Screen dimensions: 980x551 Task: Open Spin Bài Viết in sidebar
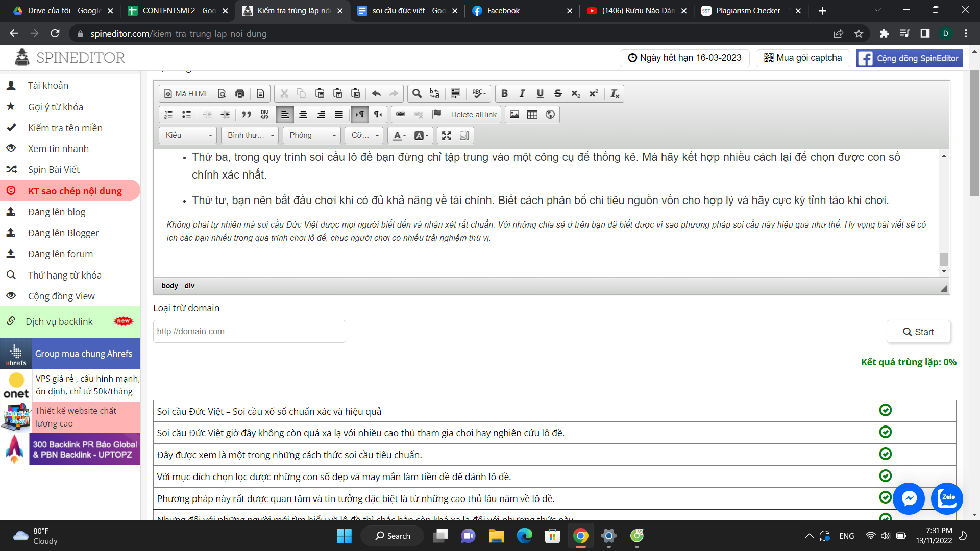pos(54,169)
